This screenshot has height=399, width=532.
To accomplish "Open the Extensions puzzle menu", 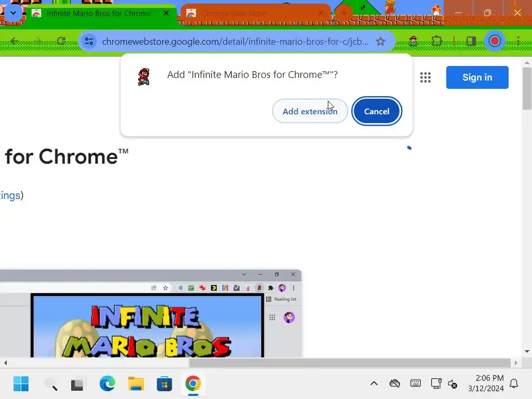I will [x=436, y=42].
